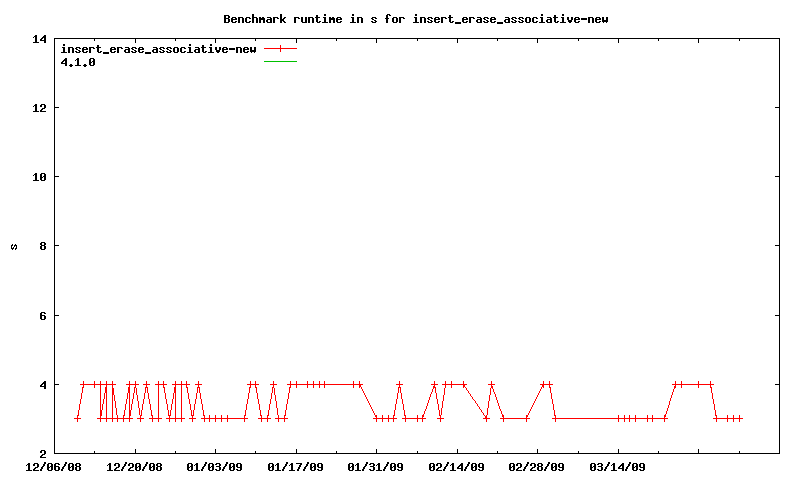Click the chart title about benchmark runtime
This screenshot has height=480, width=800.
pos(415,18)
